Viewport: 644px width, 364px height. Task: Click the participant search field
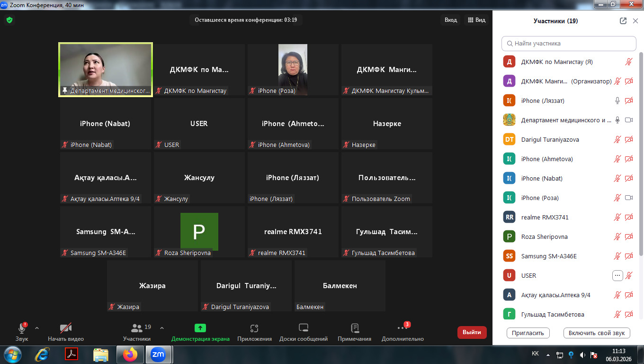(x=569, y=43)
